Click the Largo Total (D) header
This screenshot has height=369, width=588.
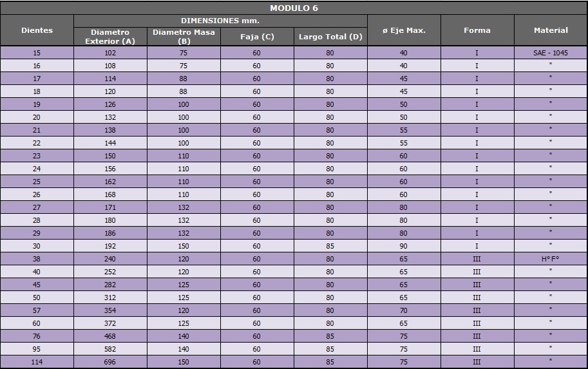coord(330,37)
